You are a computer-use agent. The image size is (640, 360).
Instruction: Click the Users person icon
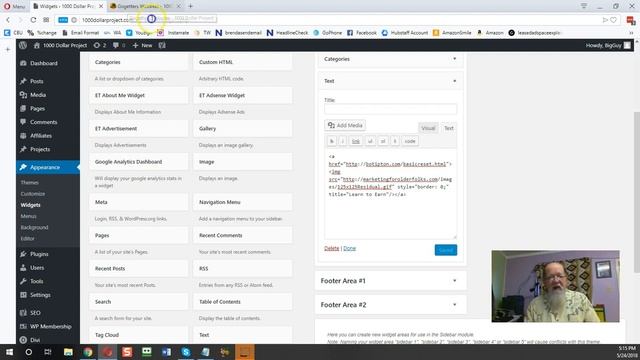click(23, 268)
